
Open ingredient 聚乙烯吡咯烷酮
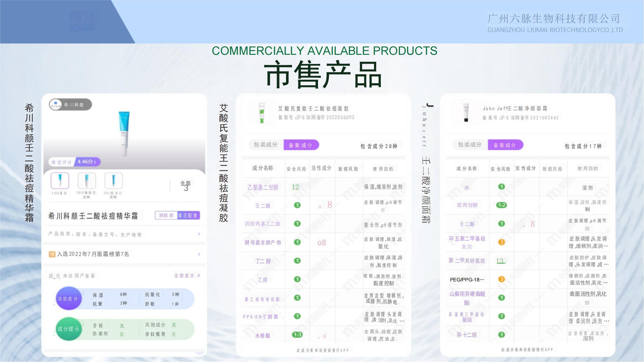[262, 299]
